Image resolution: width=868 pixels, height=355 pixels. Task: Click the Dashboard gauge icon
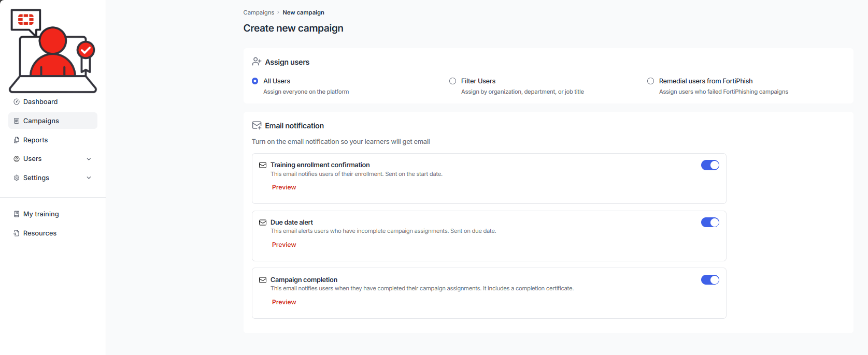pos(17,102)
